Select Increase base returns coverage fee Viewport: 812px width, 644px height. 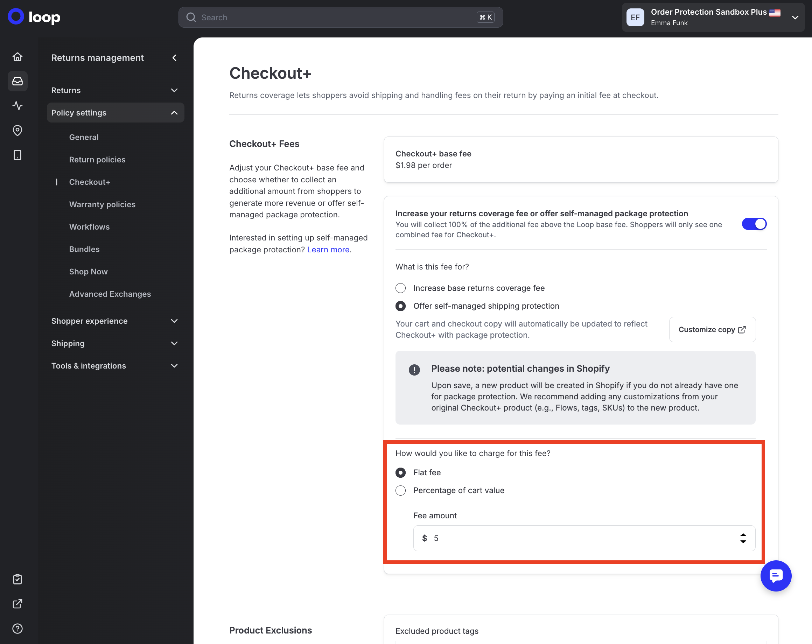[400, 288]
